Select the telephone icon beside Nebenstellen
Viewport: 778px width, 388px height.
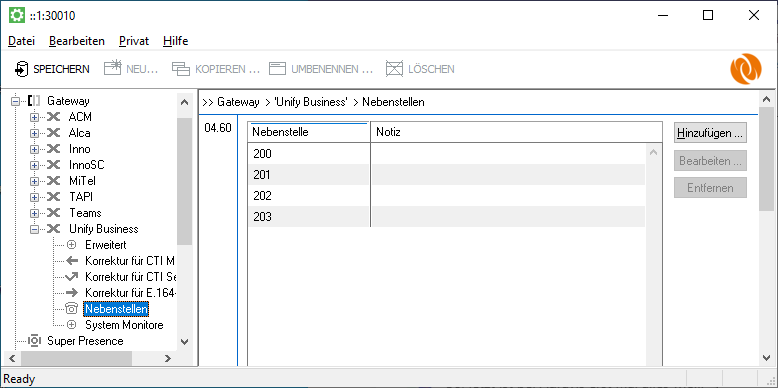(x=72, y=309)
